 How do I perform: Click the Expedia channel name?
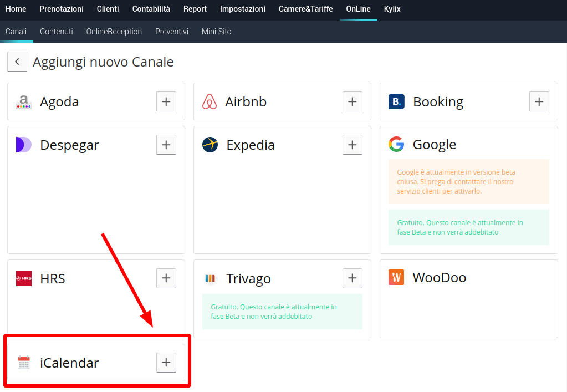(x=251, y=145)
